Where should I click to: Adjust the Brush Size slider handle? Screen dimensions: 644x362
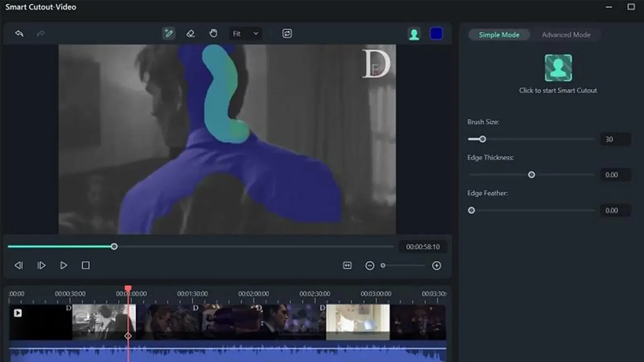pos(483,139)
